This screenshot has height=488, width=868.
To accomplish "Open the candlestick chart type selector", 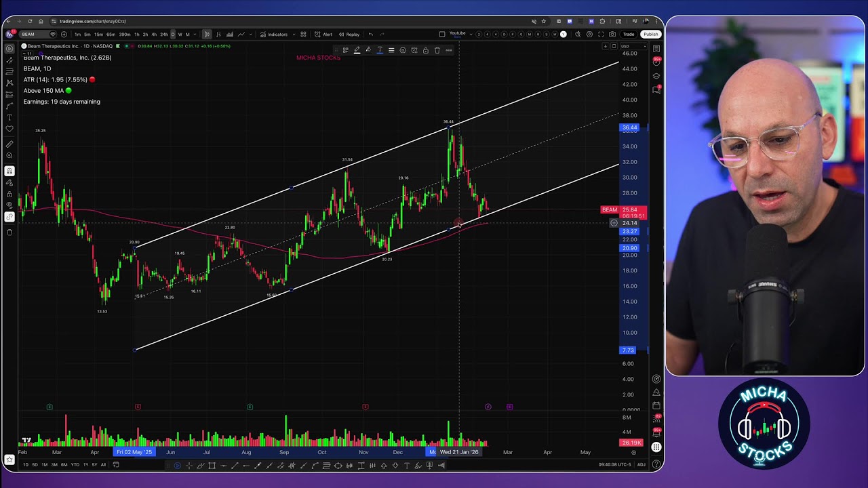I will tap(207, 34).
